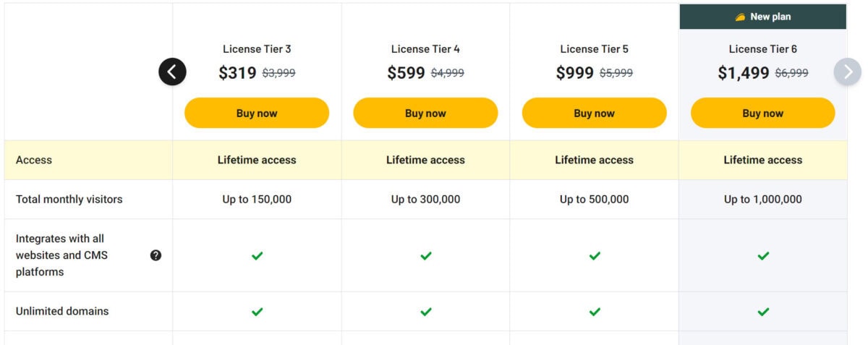The image size is (868, 345).
Task: Click Tier 3 Unlimited domains checkmark
Action: click(x=257, y=312)
